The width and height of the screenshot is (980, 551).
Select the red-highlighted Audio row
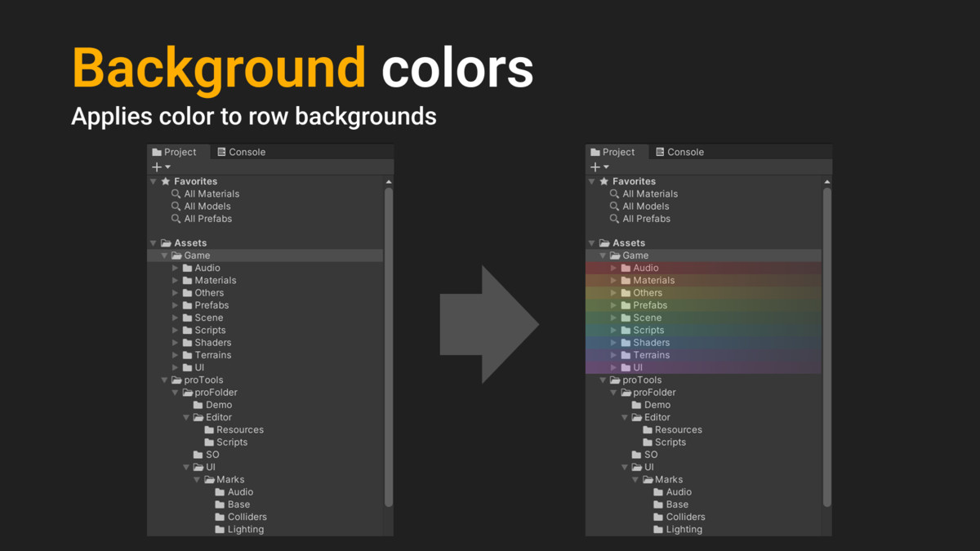coord(645,267)
